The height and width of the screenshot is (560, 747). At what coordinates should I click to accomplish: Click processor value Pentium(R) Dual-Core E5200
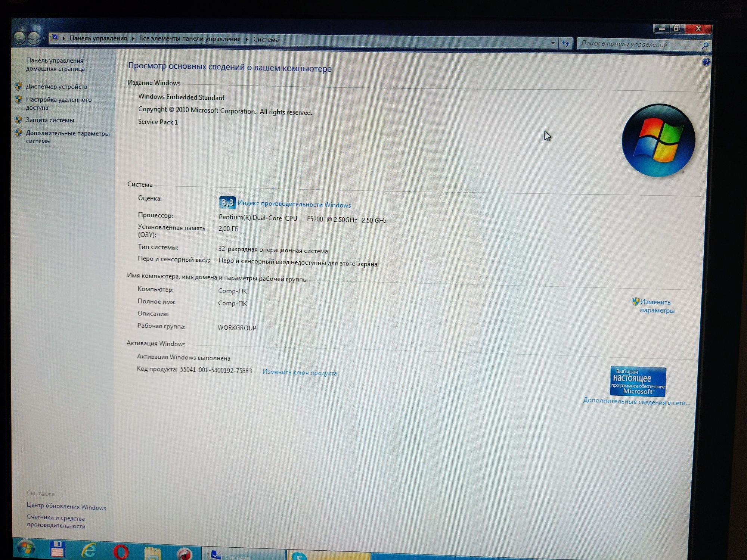303,219
